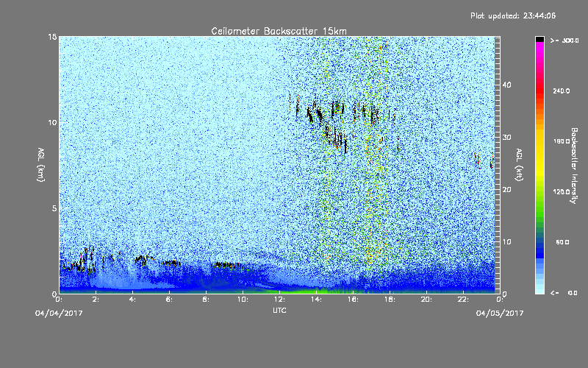This screenshot has width=588, height=368.
Task: Click the '180.0' colorbar label
Action: [x=562, y=141]
